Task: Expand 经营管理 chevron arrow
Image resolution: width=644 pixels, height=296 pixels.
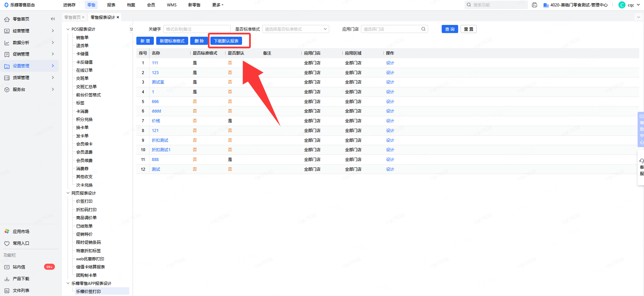Action: pos(53,31)
